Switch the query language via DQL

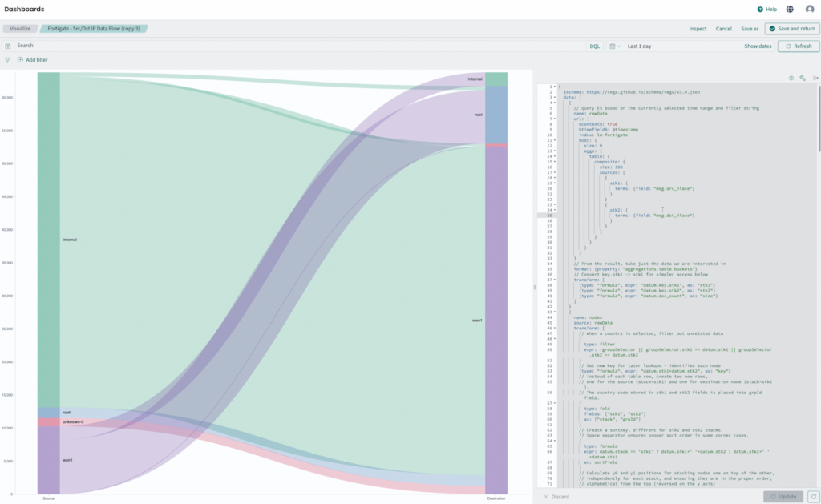594,46
